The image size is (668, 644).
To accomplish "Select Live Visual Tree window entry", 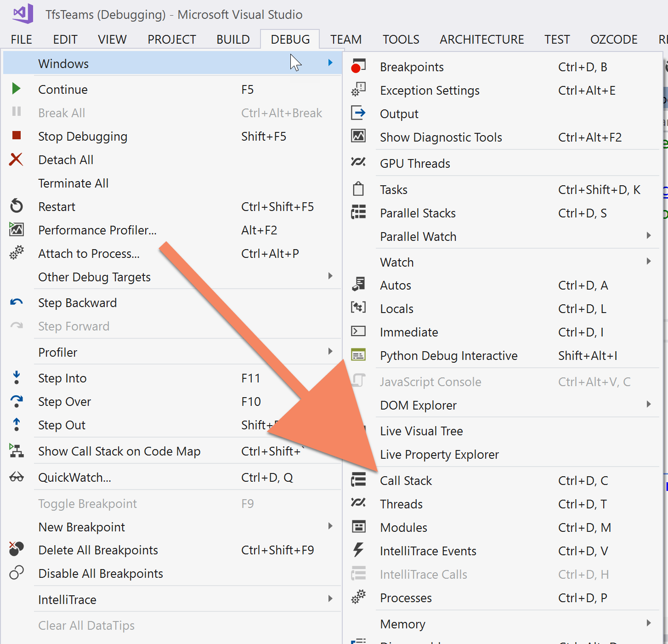I will pos(421,431).
